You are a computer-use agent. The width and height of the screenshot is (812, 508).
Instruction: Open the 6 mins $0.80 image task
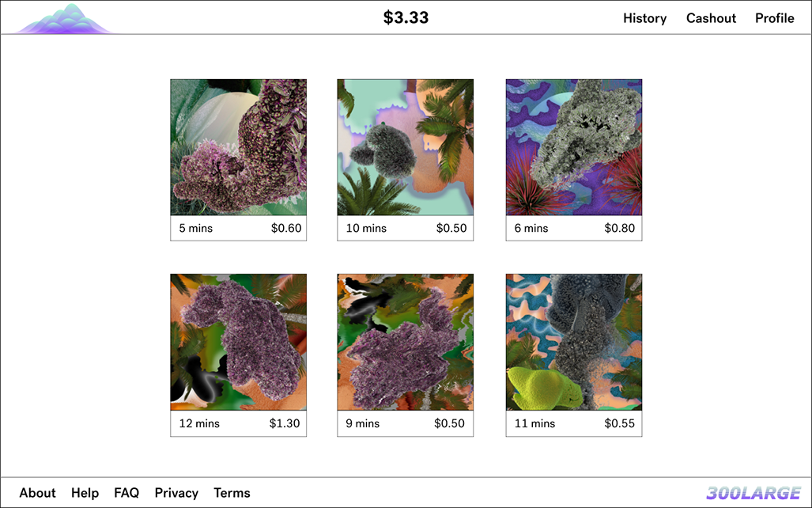tap(573, 147)
